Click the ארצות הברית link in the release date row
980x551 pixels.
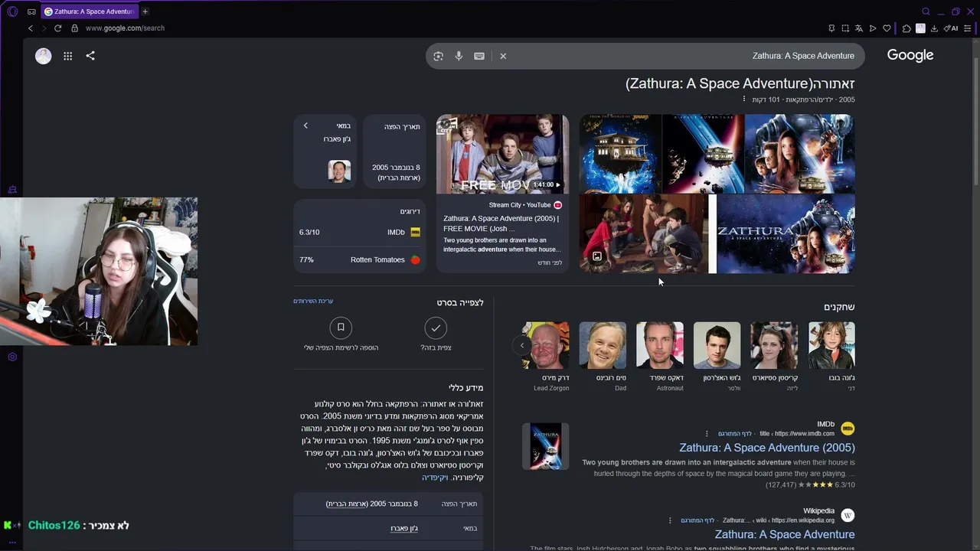348,504
